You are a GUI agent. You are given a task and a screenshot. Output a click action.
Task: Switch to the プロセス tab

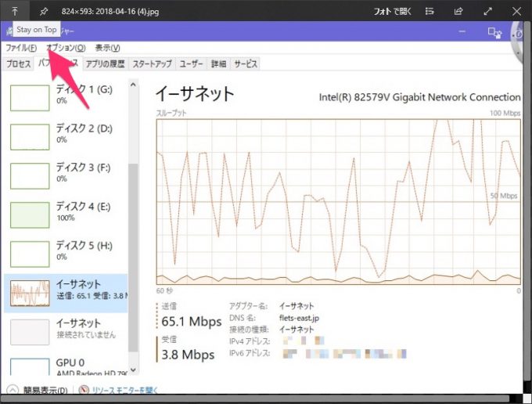coord(18,64)
